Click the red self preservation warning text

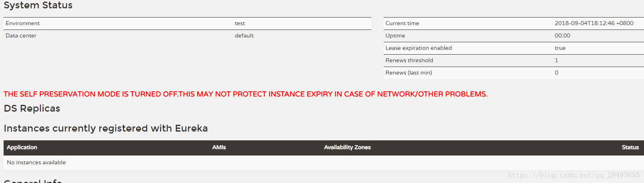pos(246,94)
